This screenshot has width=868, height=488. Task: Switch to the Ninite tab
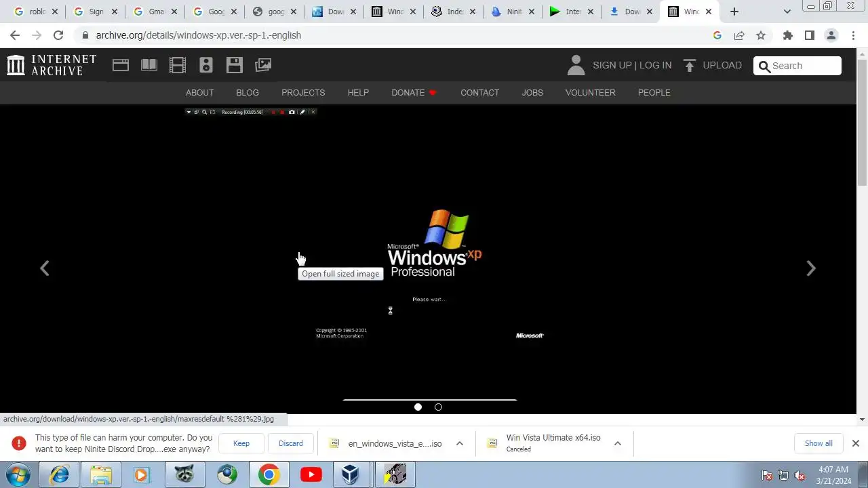pos(512,12)
